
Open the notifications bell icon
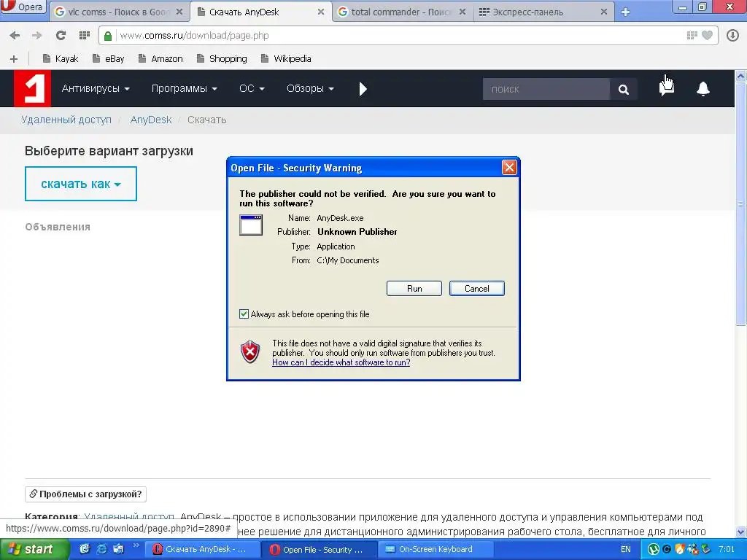click(703, 88)
